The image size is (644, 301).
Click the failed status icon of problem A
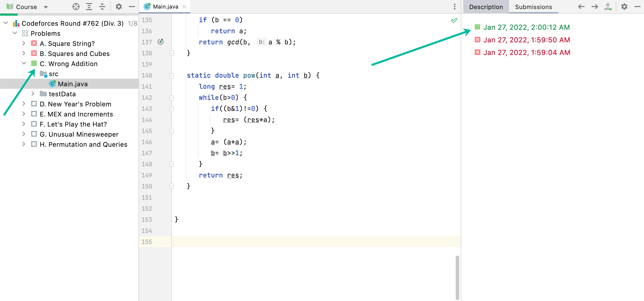(x=34, y=43)
